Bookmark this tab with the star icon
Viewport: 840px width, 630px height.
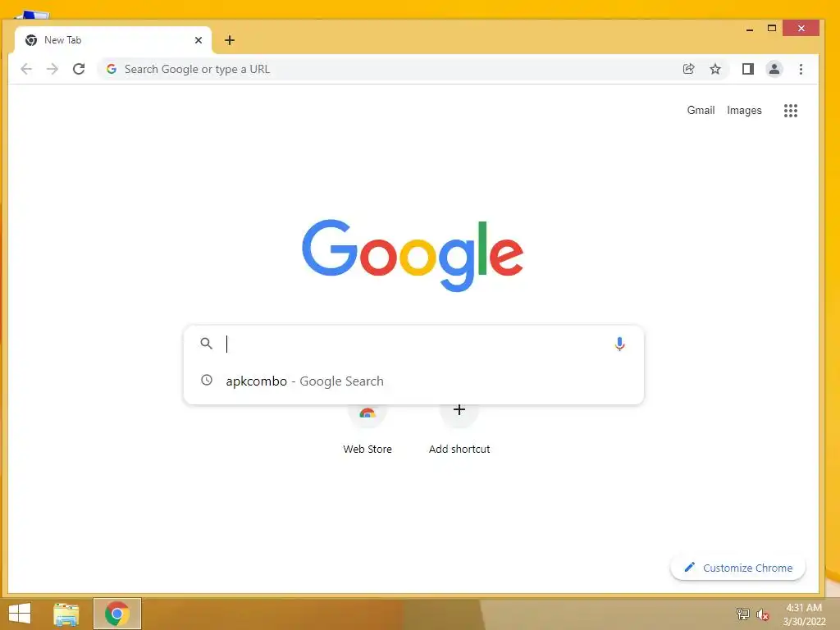[715, 69]
